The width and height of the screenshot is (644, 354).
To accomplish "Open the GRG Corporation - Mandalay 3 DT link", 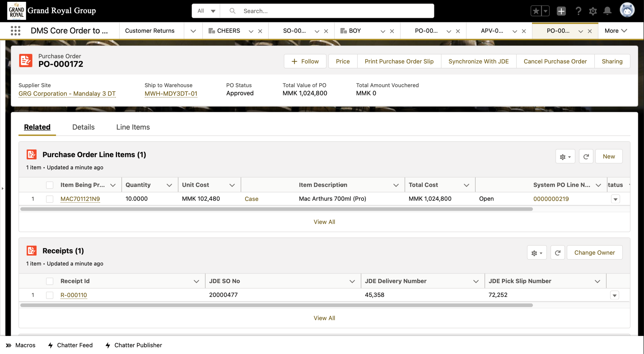I will click(x=67, y=94).
